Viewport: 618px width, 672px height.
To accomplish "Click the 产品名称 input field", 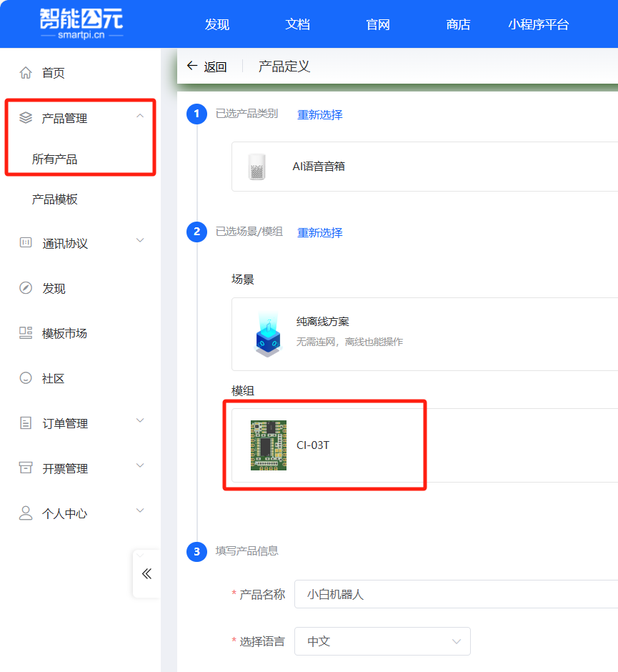I will (456, 594).
